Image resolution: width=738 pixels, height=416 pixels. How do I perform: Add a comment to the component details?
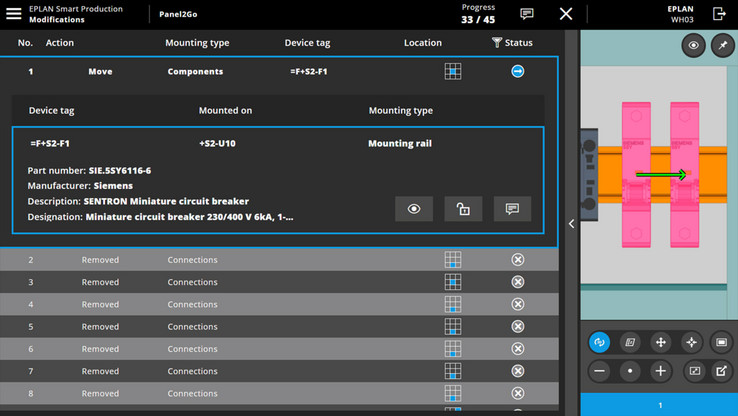[512, 209]
